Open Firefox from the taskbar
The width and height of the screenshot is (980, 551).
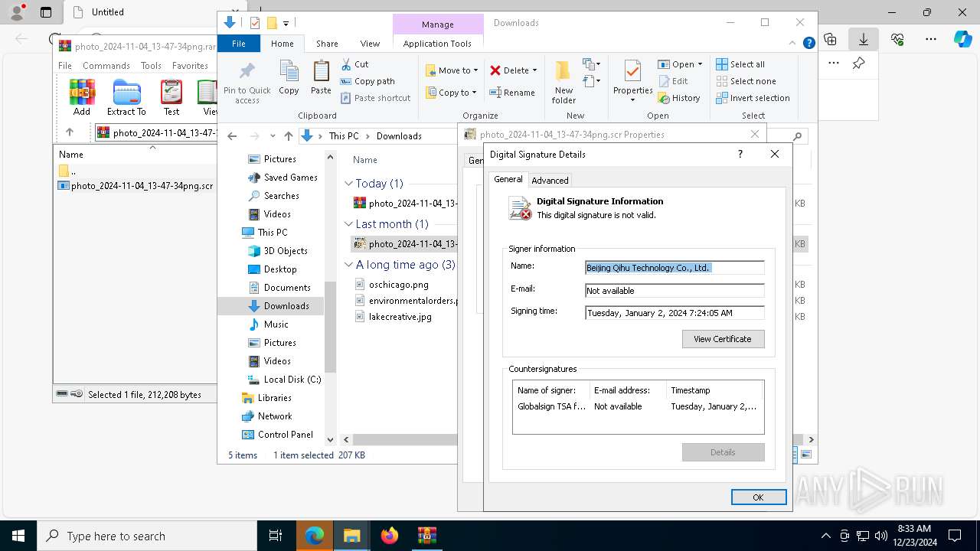click(x=390, y=536)
